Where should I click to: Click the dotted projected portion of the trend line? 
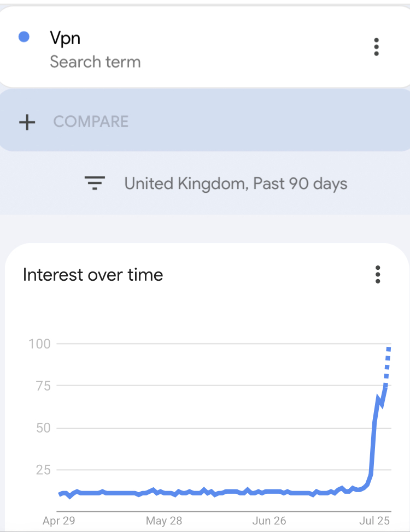coord(387,365)
